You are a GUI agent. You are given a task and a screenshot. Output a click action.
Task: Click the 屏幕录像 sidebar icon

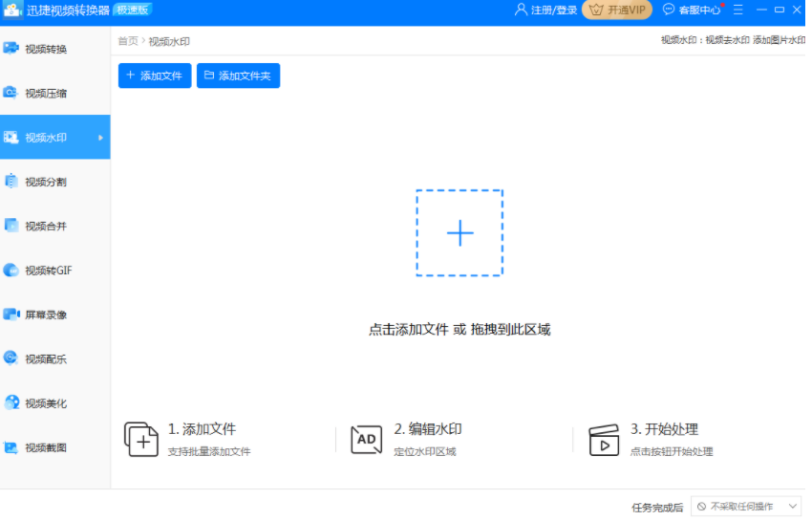[11, 315]
